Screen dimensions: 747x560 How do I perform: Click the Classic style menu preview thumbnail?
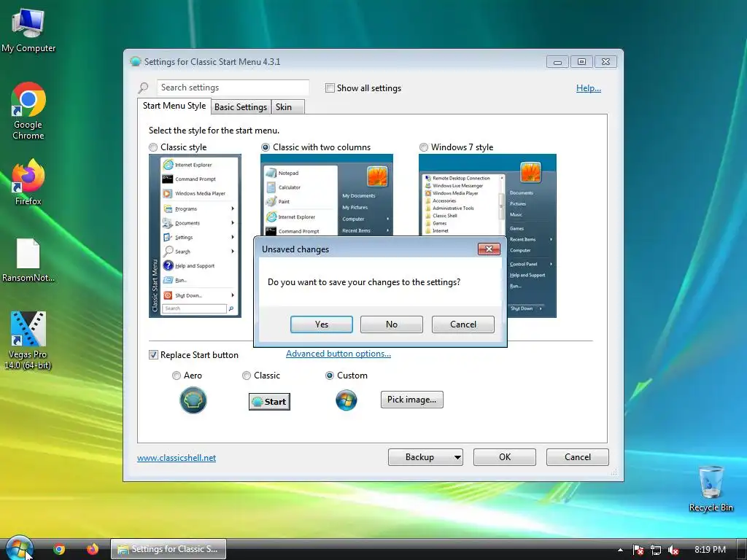tap(195, 236)
